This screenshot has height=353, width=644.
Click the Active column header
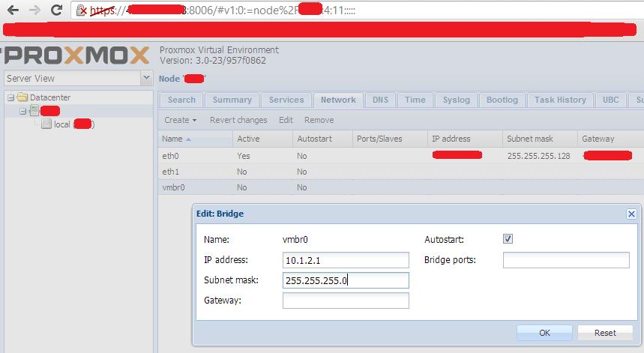[x=263, y=139]
